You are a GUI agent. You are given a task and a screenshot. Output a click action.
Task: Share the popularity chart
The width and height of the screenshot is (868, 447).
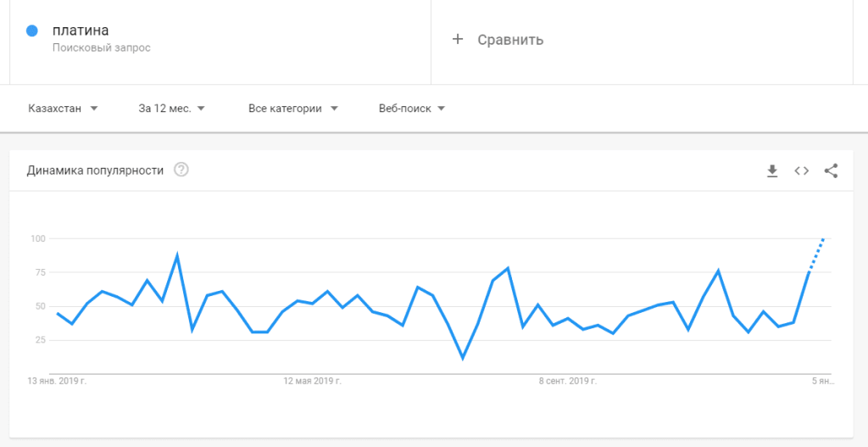point(831,170)
